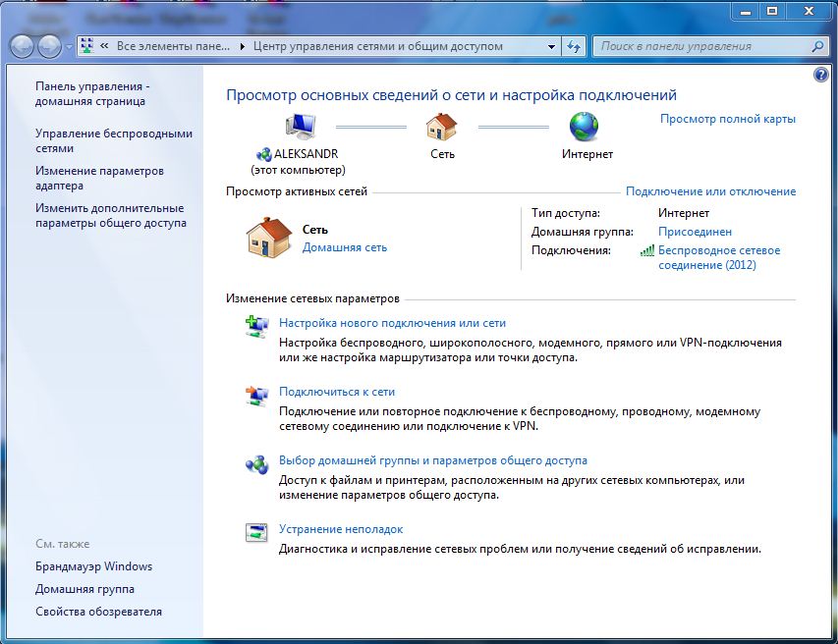Click the Устранение неполадок troubleshooter icon
838x644 pixels.
click(x=255, y=533)
